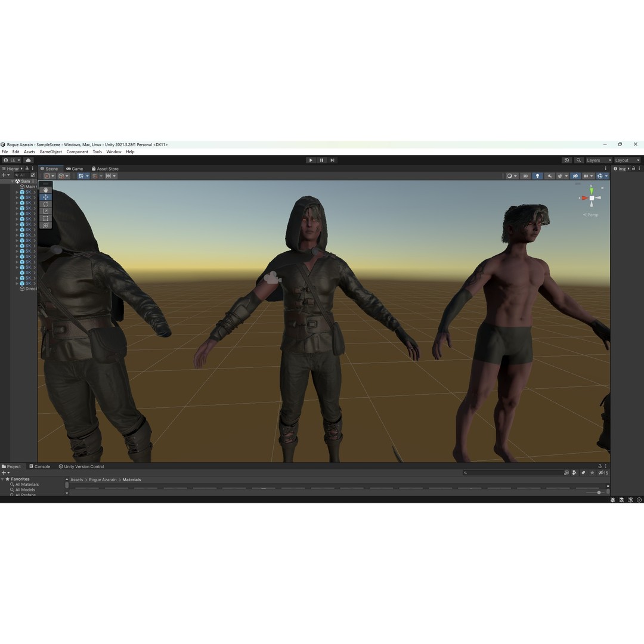Collapse the Favorites folder in Project

tap(2, 479)
